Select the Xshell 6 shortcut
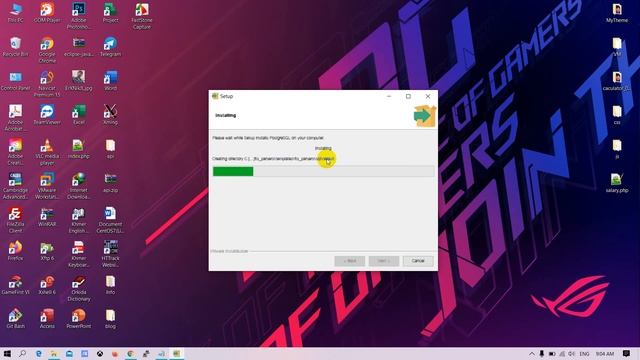 pos(47,284)
